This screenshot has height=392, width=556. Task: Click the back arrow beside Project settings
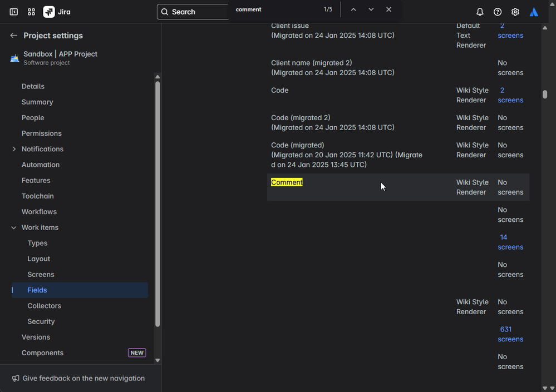tap(13, 36)
